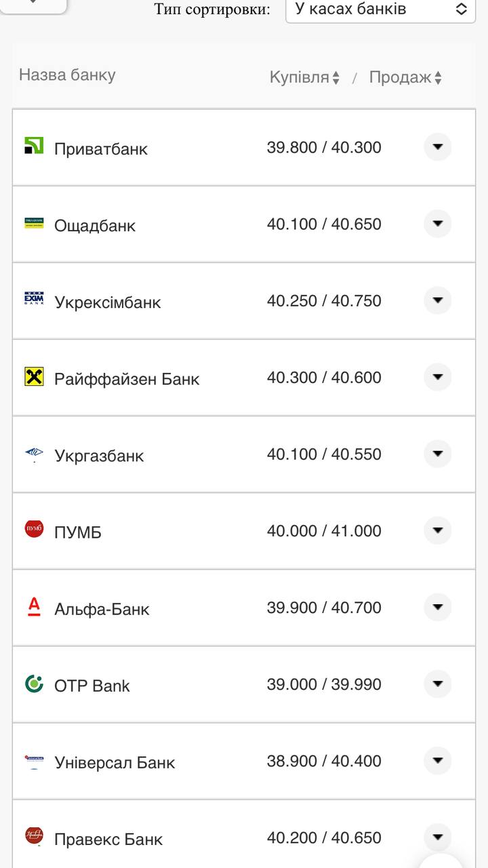Screen dimensions: 488x868
Task: Click the Назва банку column header
Action: pyautogui.click(x=67, y=75)
